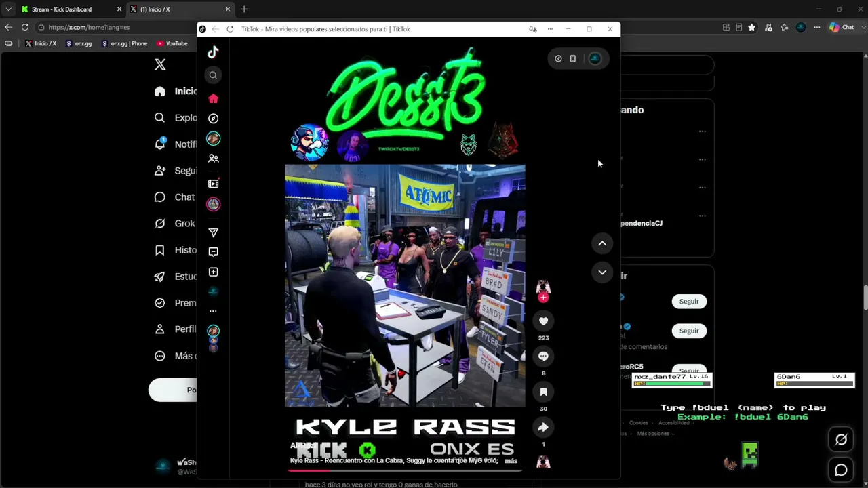Open TikTok Messages paper-plane icon
This screenshot has height=488, width=868.
pos(213,232)
